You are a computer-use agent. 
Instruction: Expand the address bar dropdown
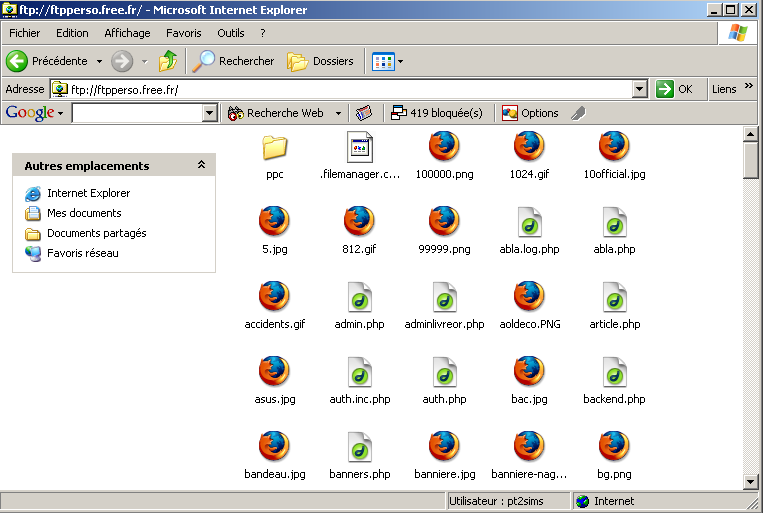pos(639,89)
